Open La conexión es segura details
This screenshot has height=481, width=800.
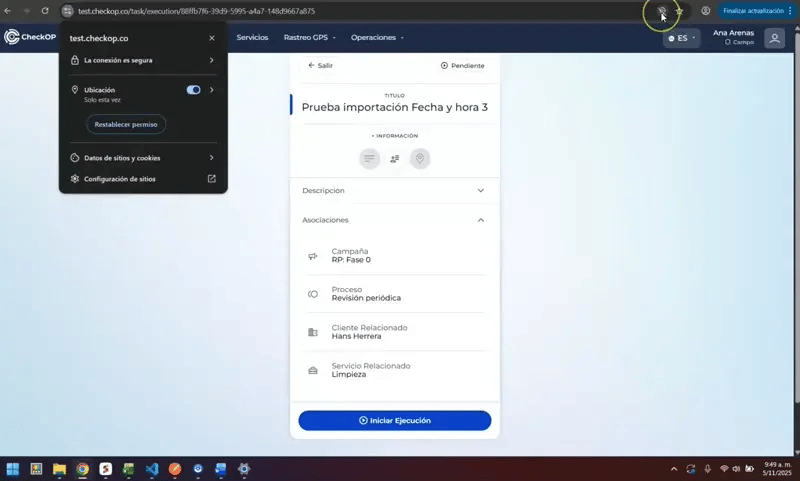tap(142, 60)
